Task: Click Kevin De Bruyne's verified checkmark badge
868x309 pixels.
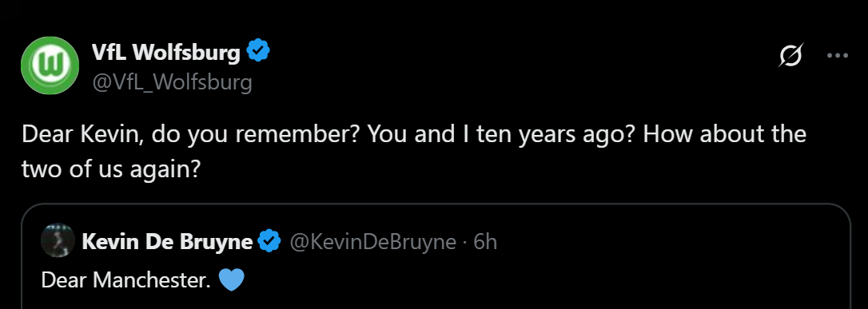Action: click(269, 242)
